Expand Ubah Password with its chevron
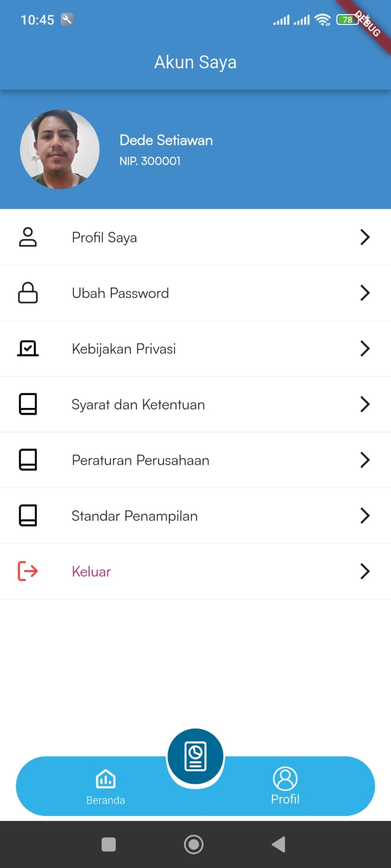391x868 pixels. [x=365, y=293]
